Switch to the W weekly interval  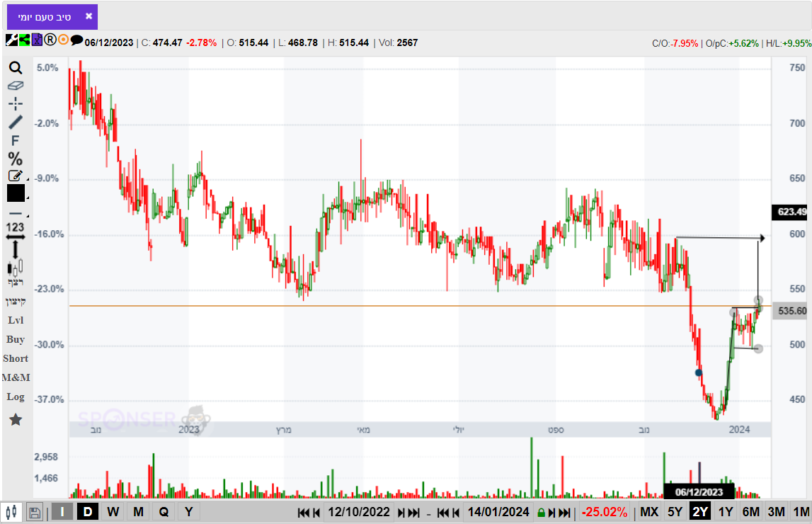pyautogui.click(x=113, y=512)
